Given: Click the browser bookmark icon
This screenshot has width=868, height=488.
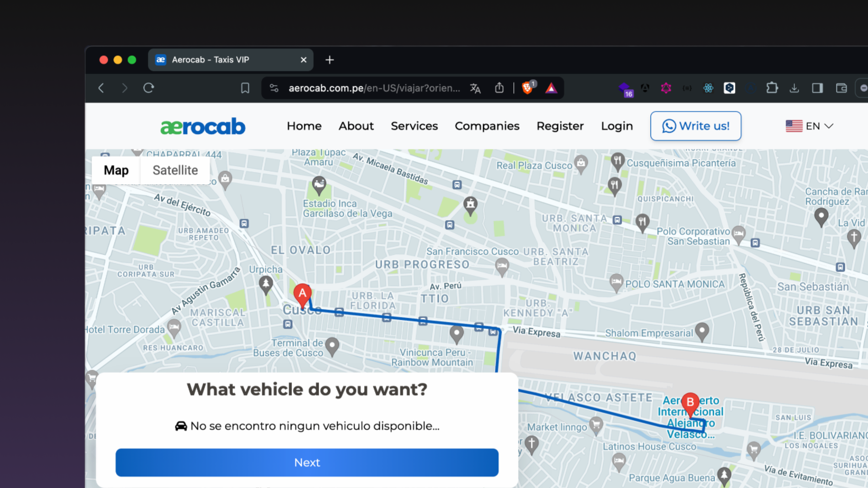Looking at the screenshot, I should [245, 88].
